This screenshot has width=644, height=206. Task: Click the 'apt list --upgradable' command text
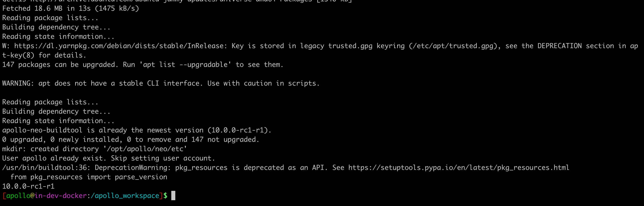click(x=185, y=65)
